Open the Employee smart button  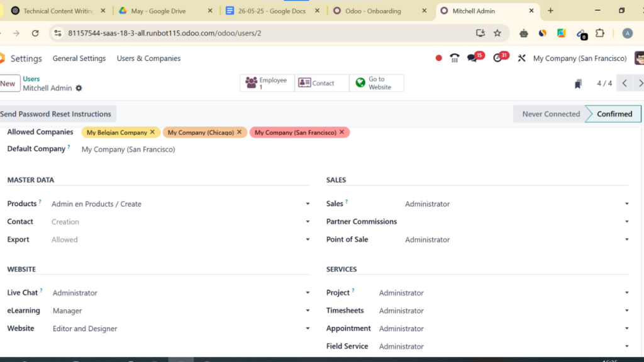(267, 83)
